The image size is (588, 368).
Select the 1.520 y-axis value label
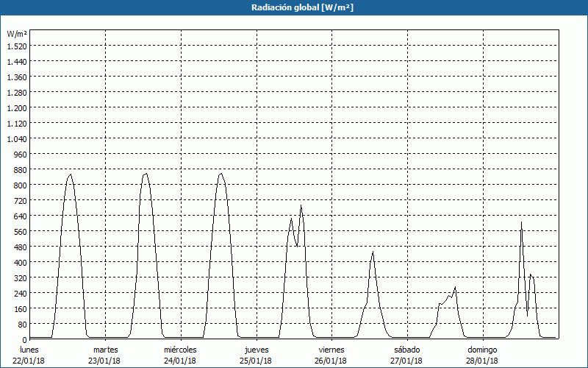16,46
